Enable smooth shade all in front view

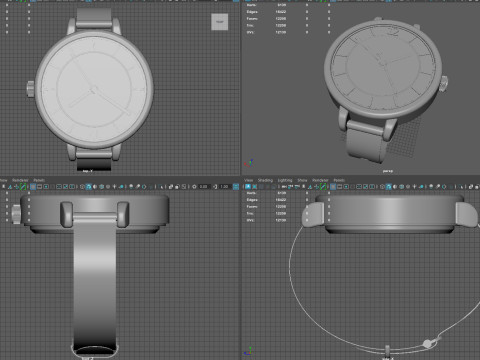(x=89, y=187)
